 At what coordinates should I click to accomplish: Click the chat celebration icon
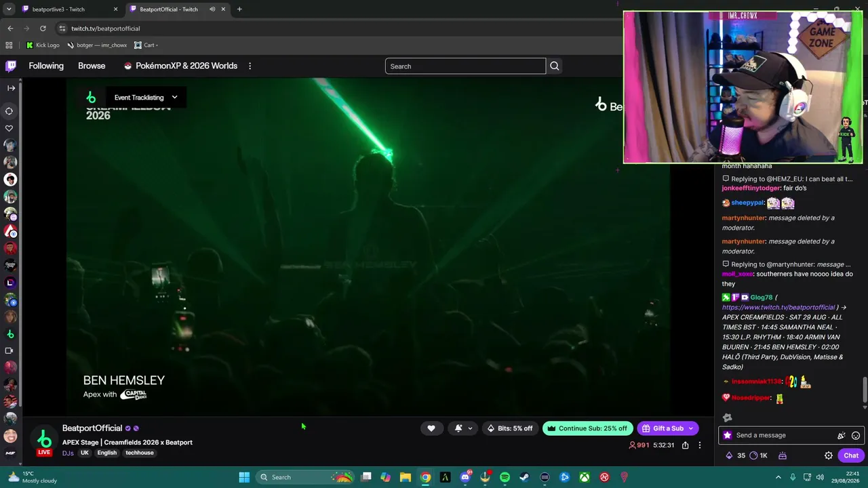point(842,436)
